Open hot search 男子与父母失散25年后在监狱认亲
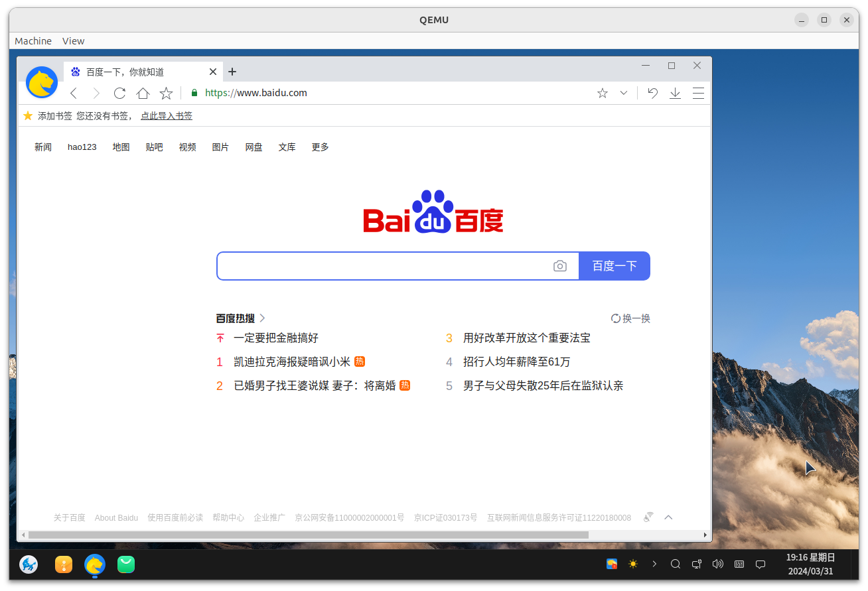Image resolution: width=868 pixels, height=591 pixels. pos(543,386)
